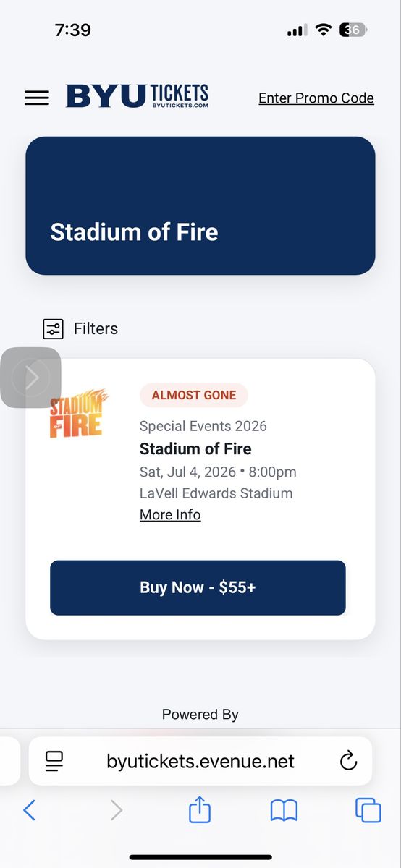Open the hamburger navigation menu

[37, 98]
